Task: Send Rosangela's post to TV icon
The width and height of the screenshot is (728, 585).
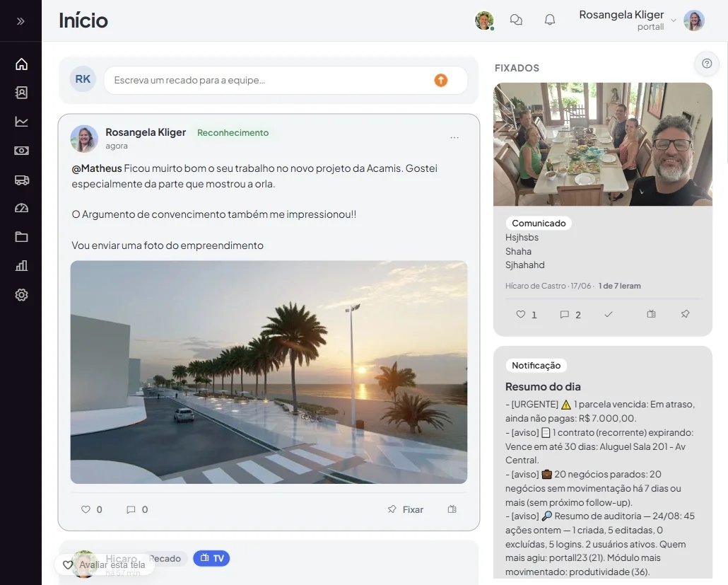Action: coord(452,509)
